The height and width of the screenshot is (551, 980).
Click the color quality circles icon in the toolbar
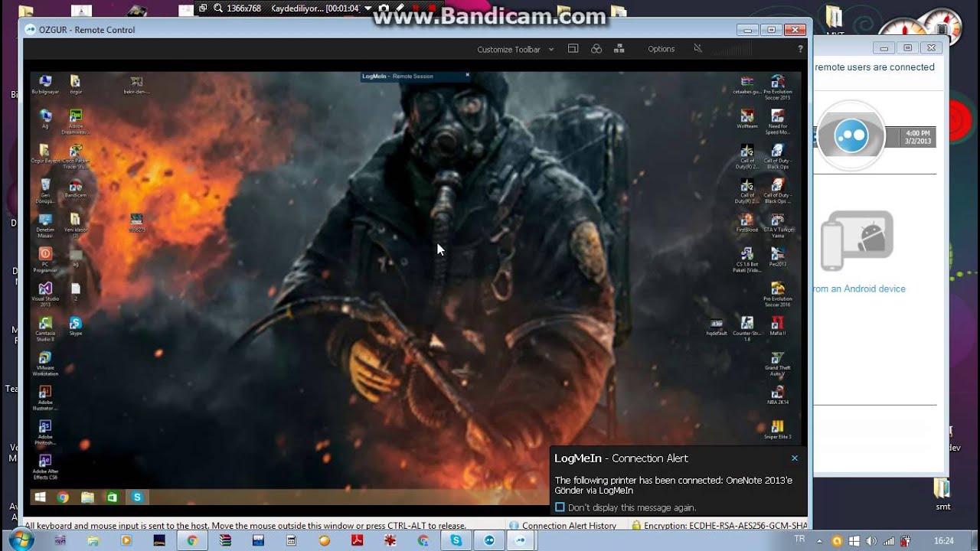click(596, 48)
